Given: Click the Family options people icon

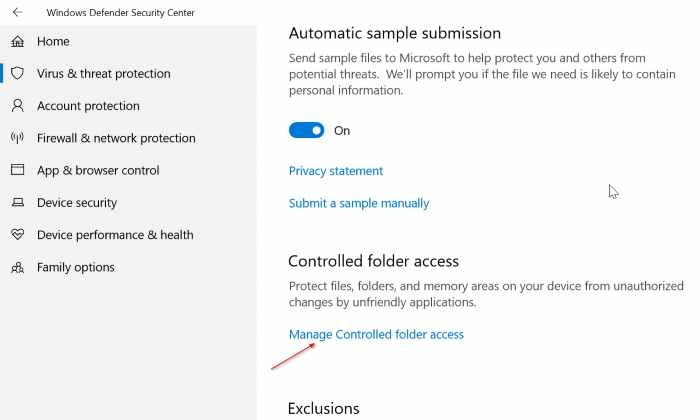Looking at the screenshot, I should click(x=17, y=268).
